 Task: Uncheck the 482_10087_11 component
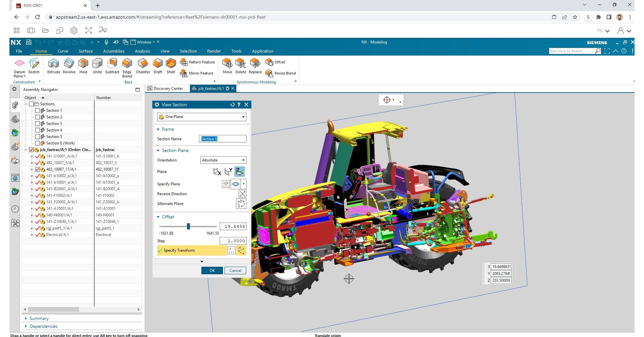(38, 169)
